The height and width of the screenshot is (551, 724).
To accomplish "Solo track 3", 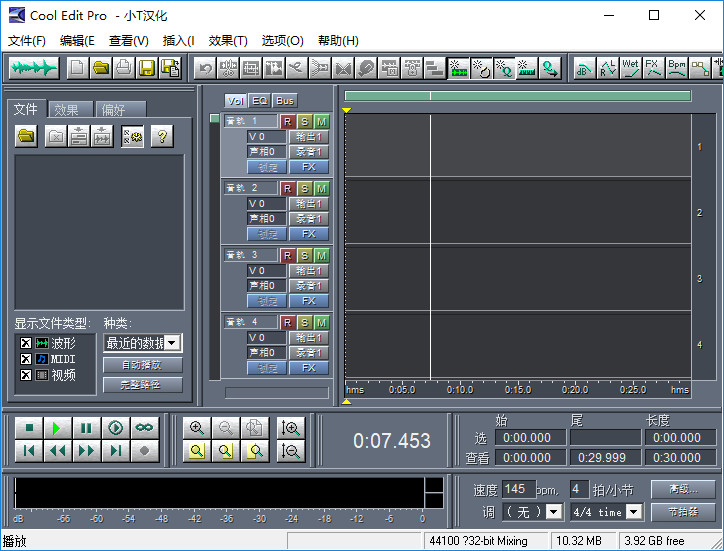I will point(304,255).
